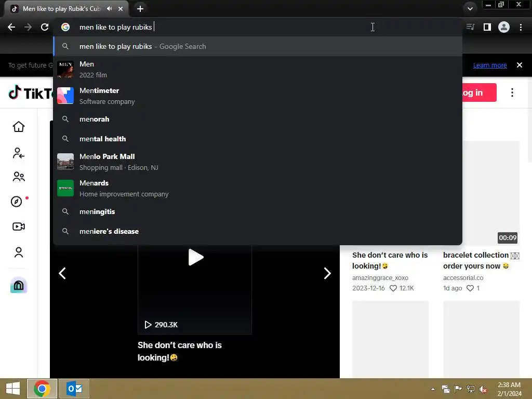Open the placeholder thumbnail below the amazinggrace_xoxo video
This screenshot has height=399, width=532.
tap(390, 339)
